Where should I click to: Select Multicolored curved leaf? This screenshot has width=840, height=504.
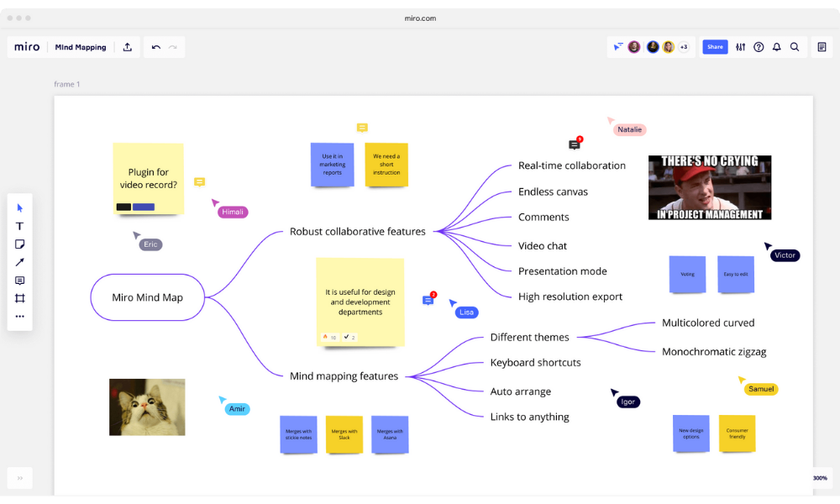[707, 323]
